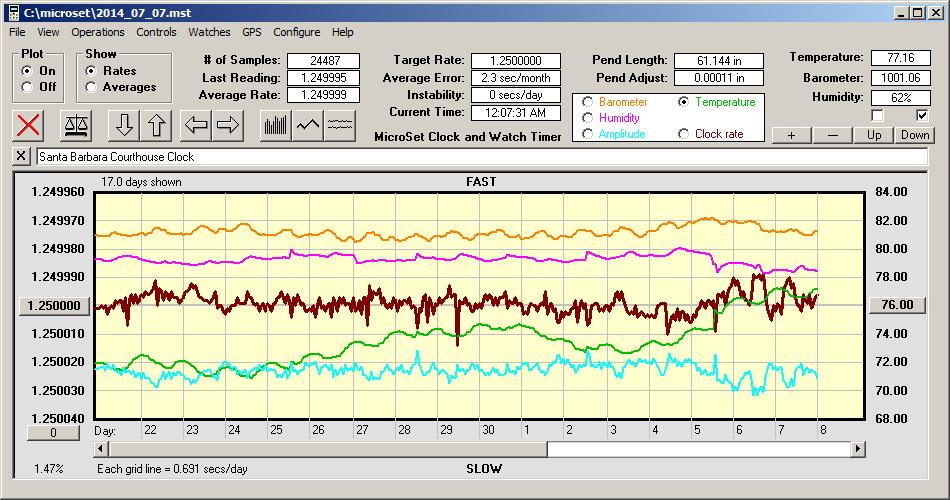Click the Santa Barbara Courthouse Clock name field
The image size is (950, 500).
click(482, 156)
